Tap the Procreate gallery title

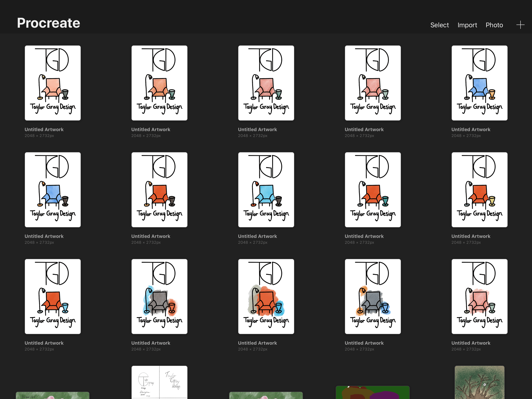tap(48, 23)
